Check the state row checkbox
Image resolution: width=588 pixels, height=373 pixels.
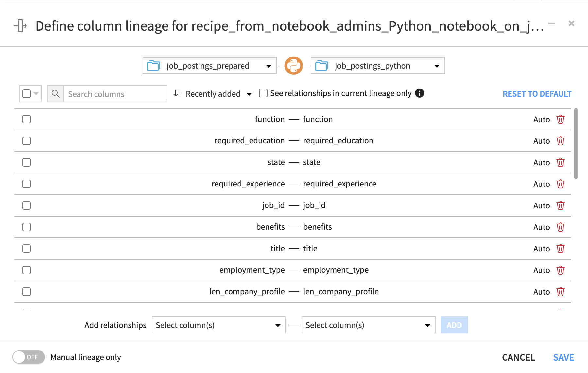pos(26,162)
